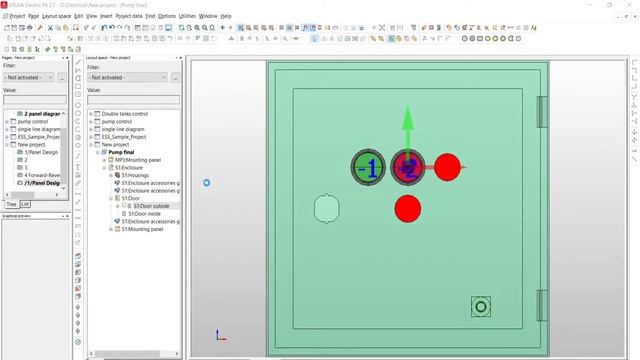Open the Utilities menu
This screenshot has width=640, height=360.
(187, 16)
